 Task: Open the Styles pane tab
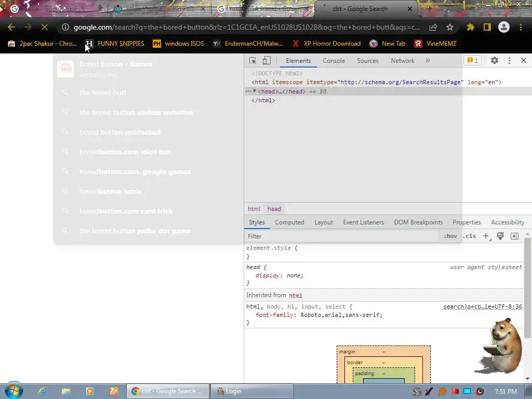257,222
